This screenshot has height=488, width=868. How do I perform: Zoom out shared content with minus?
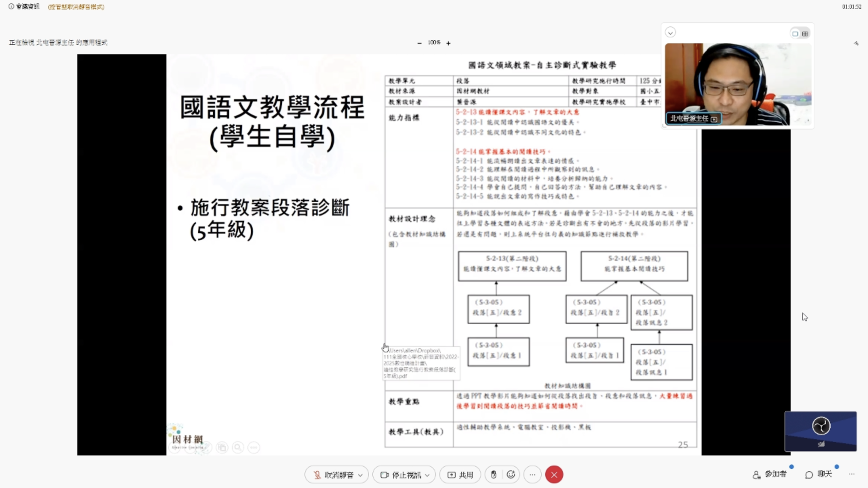(419, 43)
